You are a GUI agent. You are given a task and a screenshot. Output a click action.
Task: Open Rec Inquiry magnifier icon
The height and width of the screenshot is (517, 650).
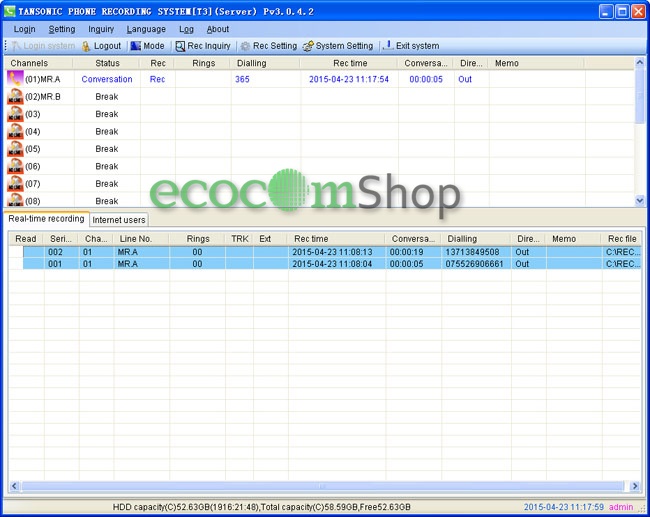pos(180,46)
